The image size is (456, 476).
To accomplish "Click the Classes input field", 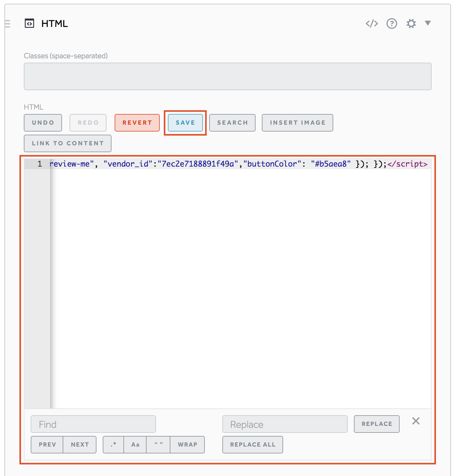I will [227, 76].
